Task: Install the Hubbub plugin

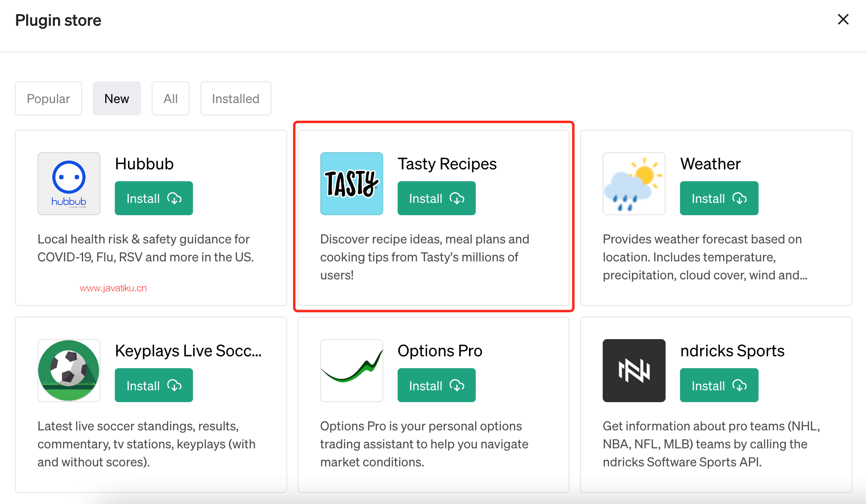Action: tap(154, 198)
